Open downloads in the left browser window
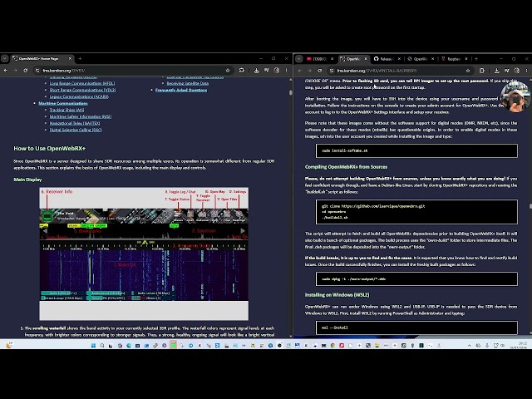 tap(257, 71)
